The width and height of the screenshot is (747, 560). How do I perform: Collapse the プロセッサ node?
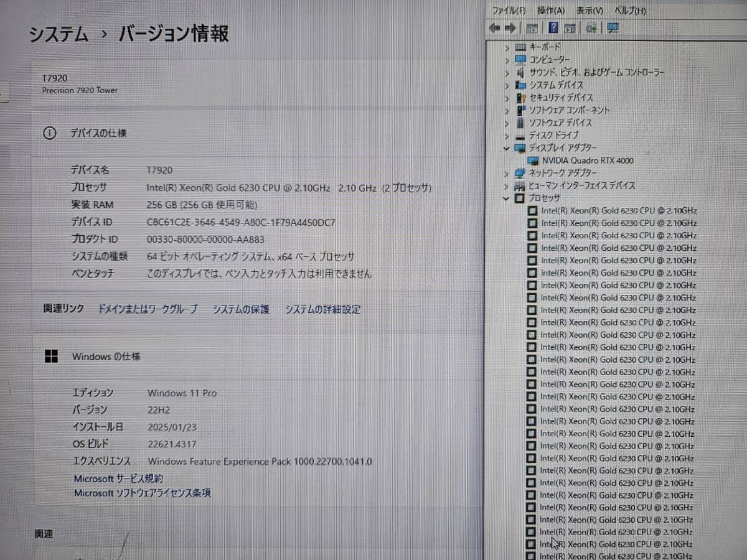(x=507, y=198)
